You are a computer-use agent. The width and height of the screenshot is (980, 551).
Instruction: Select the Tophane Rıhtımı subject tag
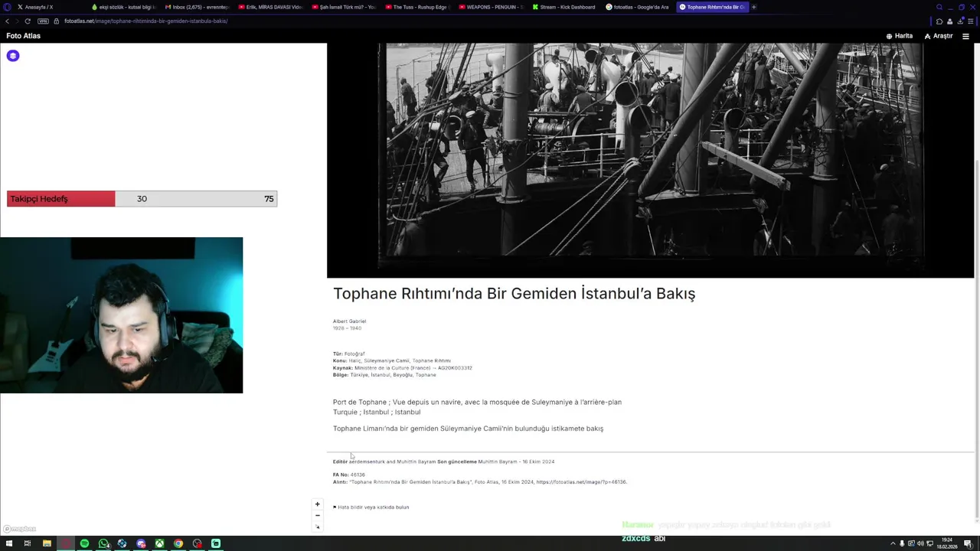point(432,360)
